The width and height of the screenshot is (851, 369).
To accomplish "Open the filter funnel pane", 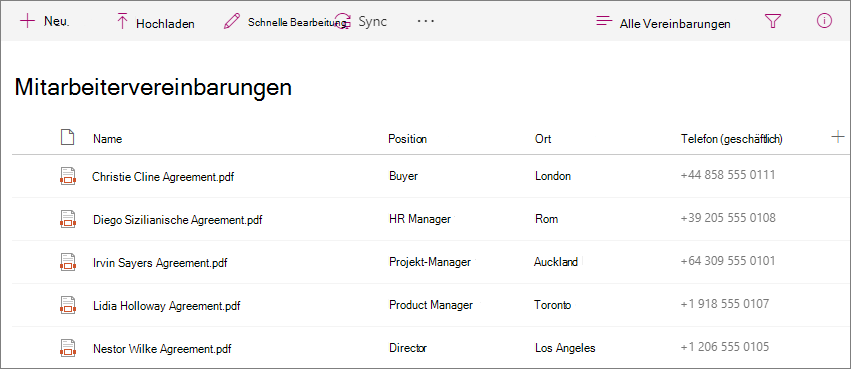I will (772, 21).
